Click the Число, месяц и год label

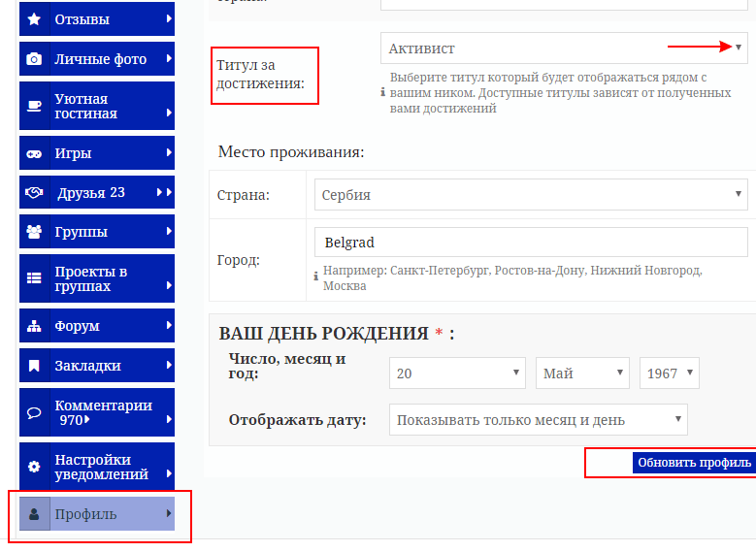point(287,366)
